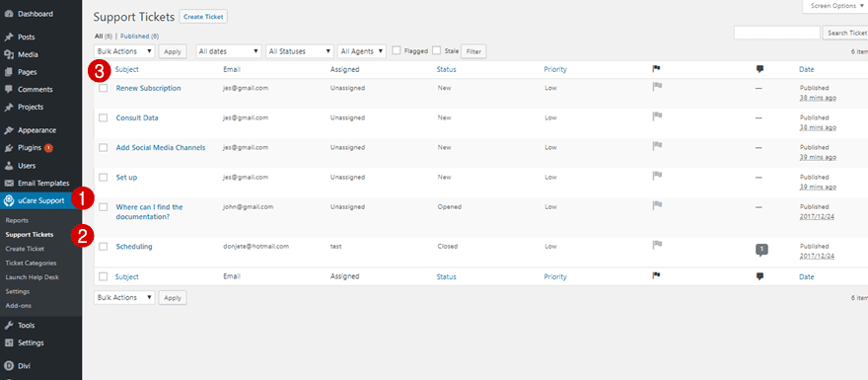Open the top Bulk Actions dropdown
Image resolution: width=868 pixels, height=380 pixels.
coord(124,51)
